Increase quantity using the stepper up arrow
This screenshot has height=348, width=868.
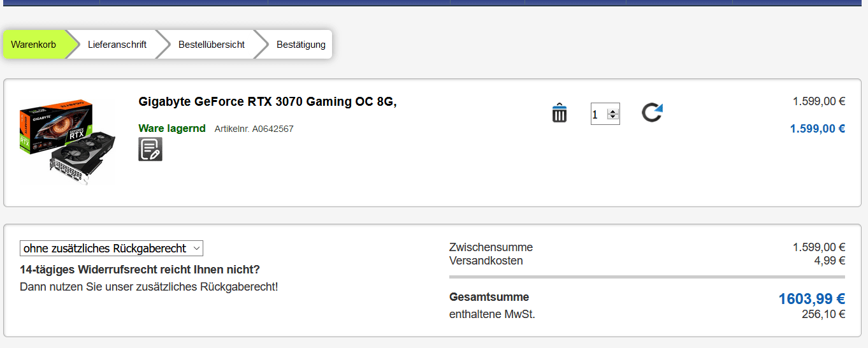pyautogui.click(x=613, y=112)
